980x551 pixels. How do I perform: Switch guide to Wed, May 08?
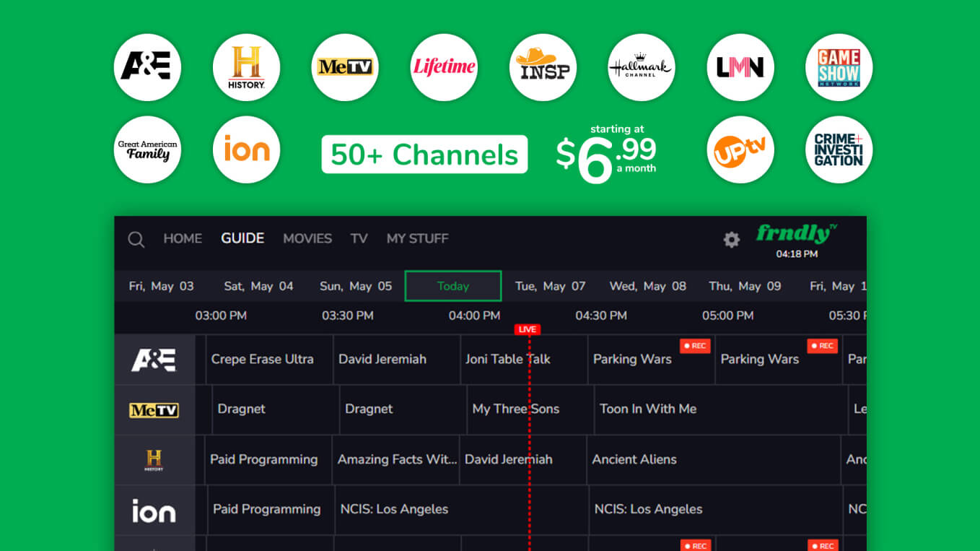(x=647, y=285)
